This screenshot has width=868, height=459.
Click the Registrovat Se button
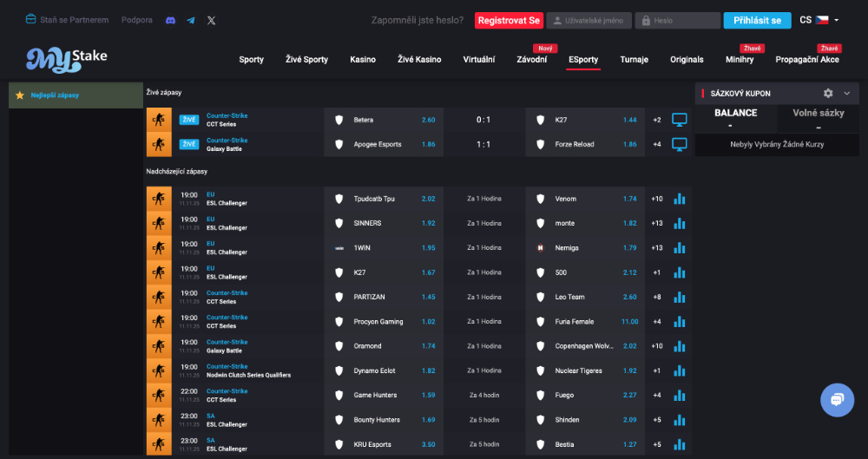coord(509,20)
